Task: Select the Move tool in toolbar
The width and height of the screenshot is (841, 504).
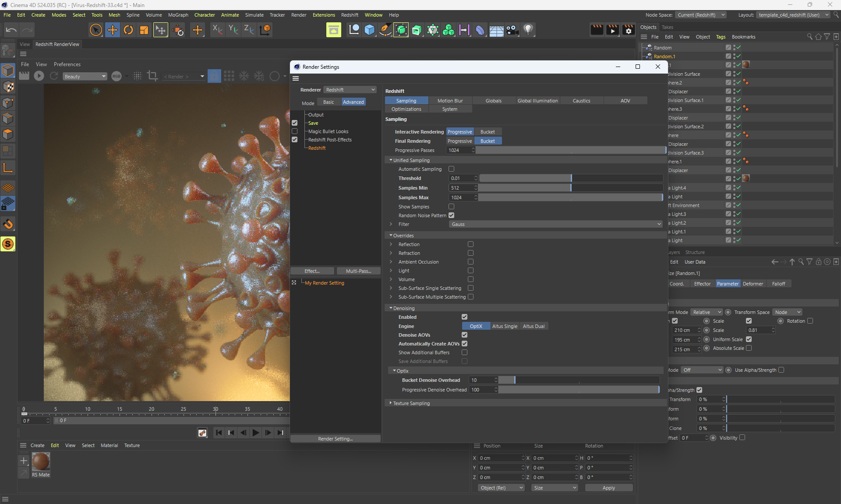Action: [x=113, y=30]
